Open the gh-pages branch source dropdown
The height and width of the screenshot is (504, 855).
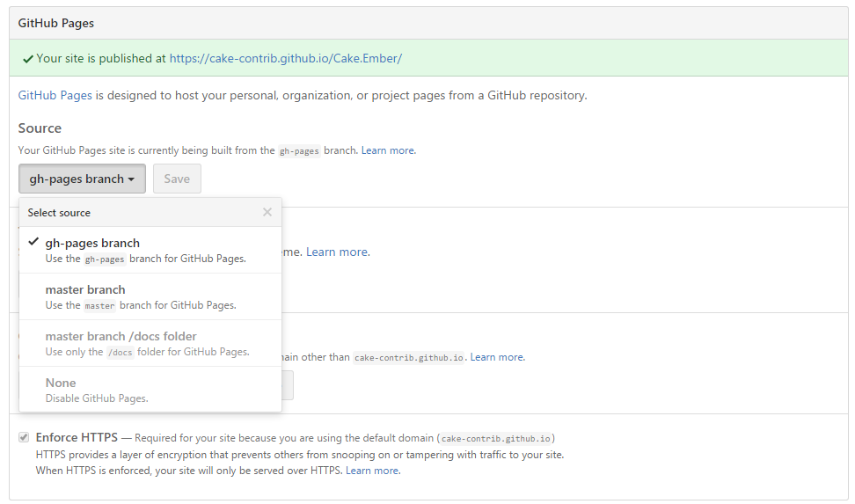click(83, 179)
